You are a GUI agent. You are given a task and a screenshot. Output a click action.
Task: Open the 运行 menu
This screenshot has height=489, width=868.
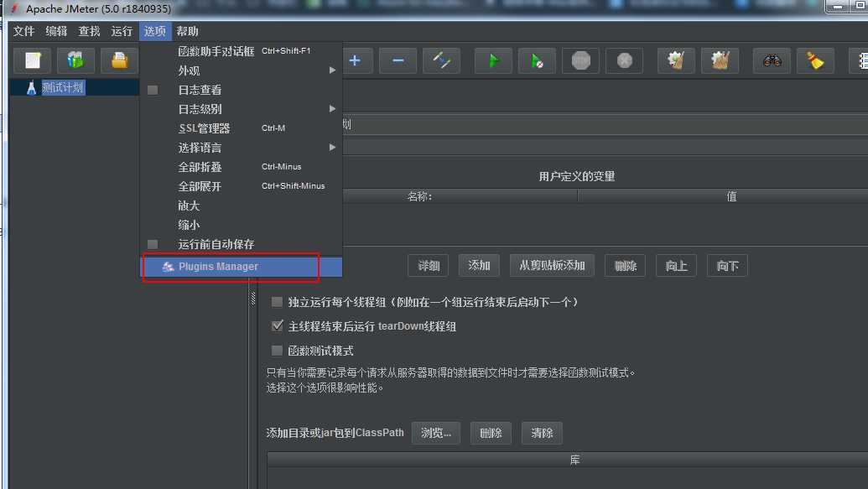(122, 31)
